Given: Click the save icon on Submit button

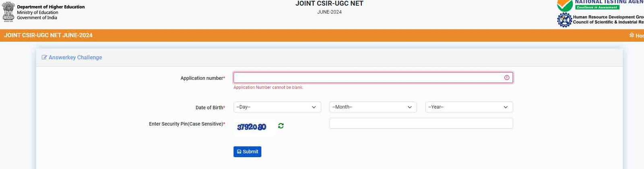Looking at the screenshot, I should tap(239, 152).
